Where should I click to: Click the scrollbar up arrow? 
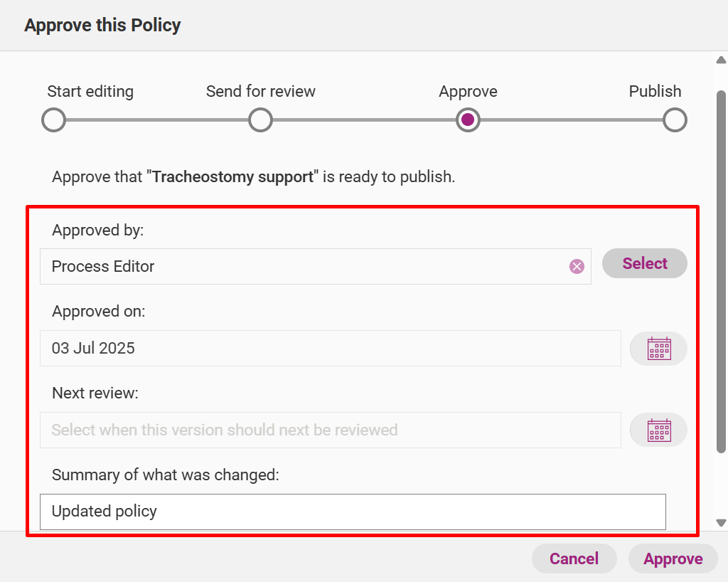(721, 60)
